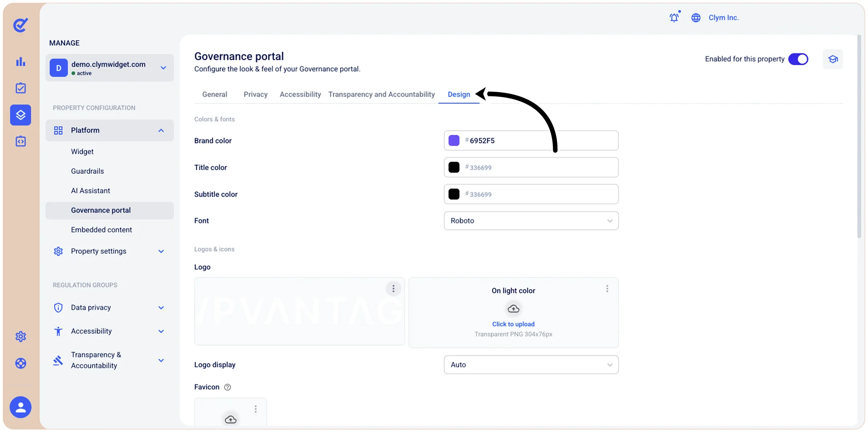Screen dimensions: 868x432
Task: Open the On light color three-dot menu
Action: click(607, 289)
